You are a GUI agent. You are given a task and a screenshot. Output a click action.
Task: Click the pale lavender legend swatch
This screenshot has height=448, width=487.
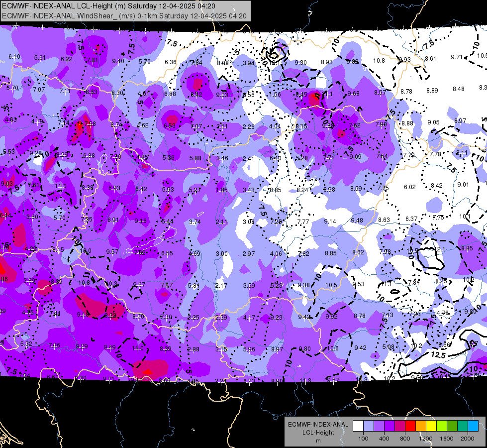368,426
